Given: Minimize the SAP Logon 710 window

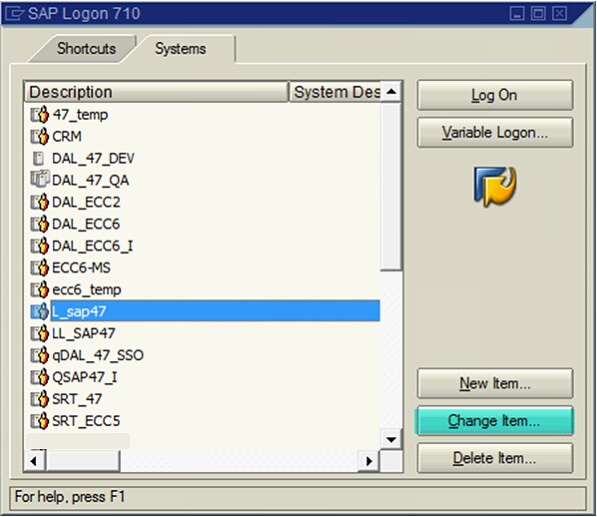Looking at the screenshot, I should pyautogui.click(x=517, y=14).
